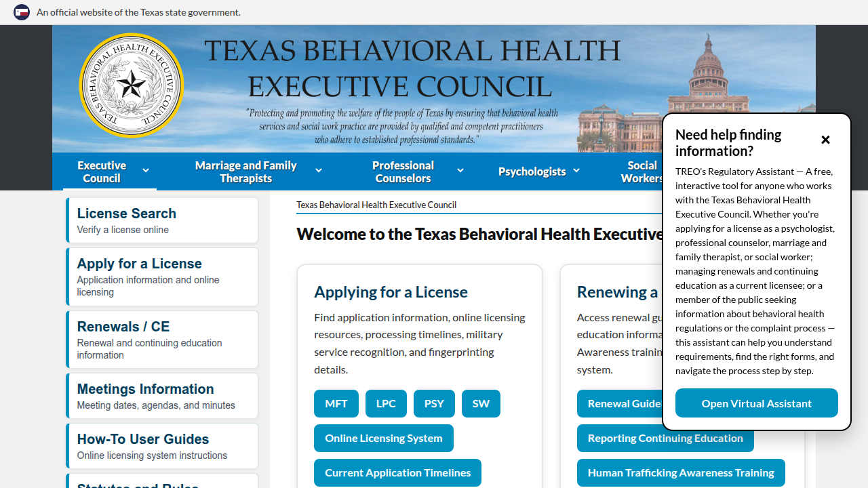Screen dimensions: 868x488
Task: Open the Meetings Information sidebar card
Action: (x=162, y=396)
